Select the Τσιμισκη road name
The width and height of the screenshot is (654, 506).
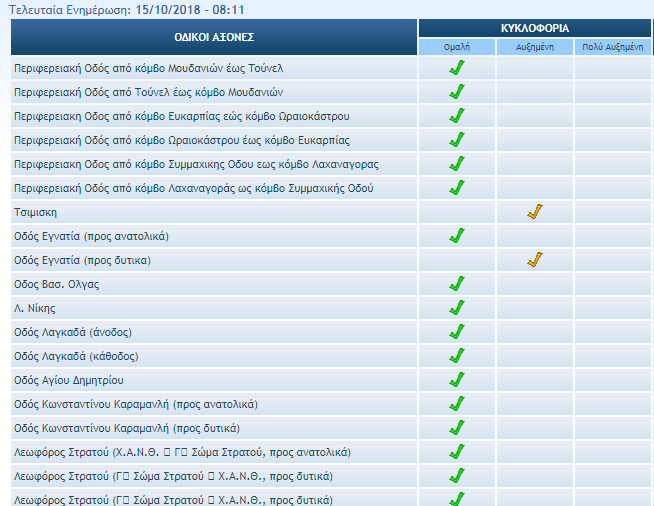(x=35, y=212)
